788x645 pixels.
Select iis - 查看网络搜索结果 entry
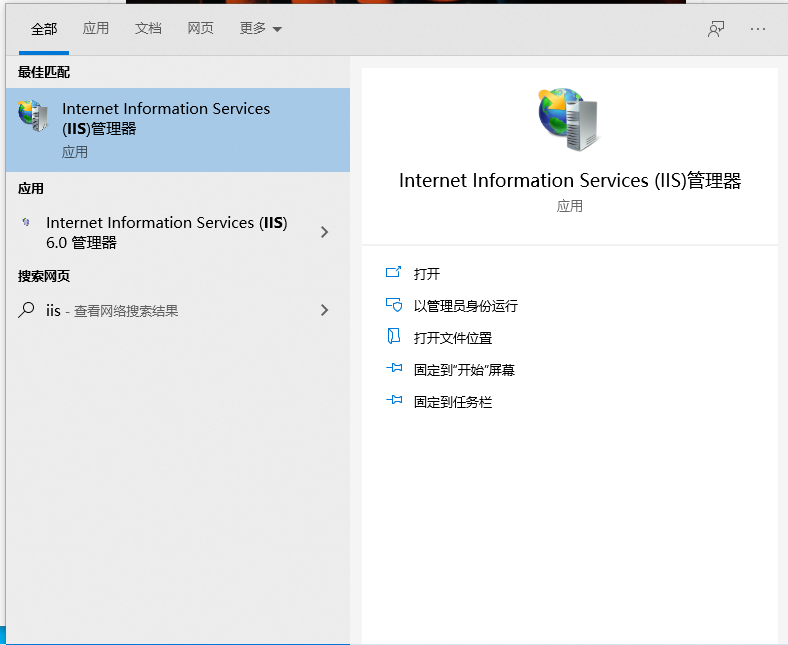tap(178, 310)
